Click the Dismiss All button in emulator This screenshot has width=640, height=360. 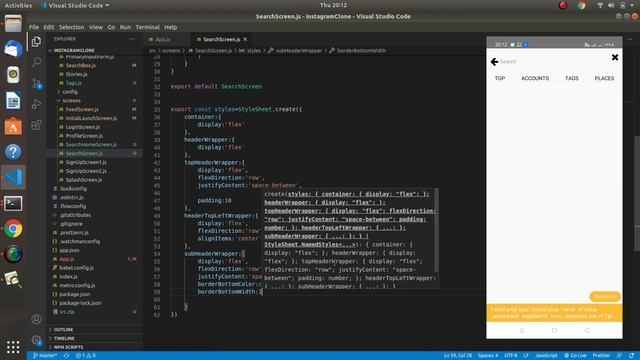point(605,297)
